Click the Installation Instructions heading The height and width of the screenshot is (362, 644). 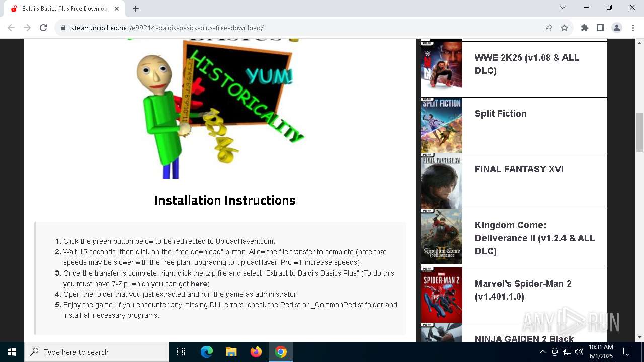pyautogui.click(x=225, y=200)
